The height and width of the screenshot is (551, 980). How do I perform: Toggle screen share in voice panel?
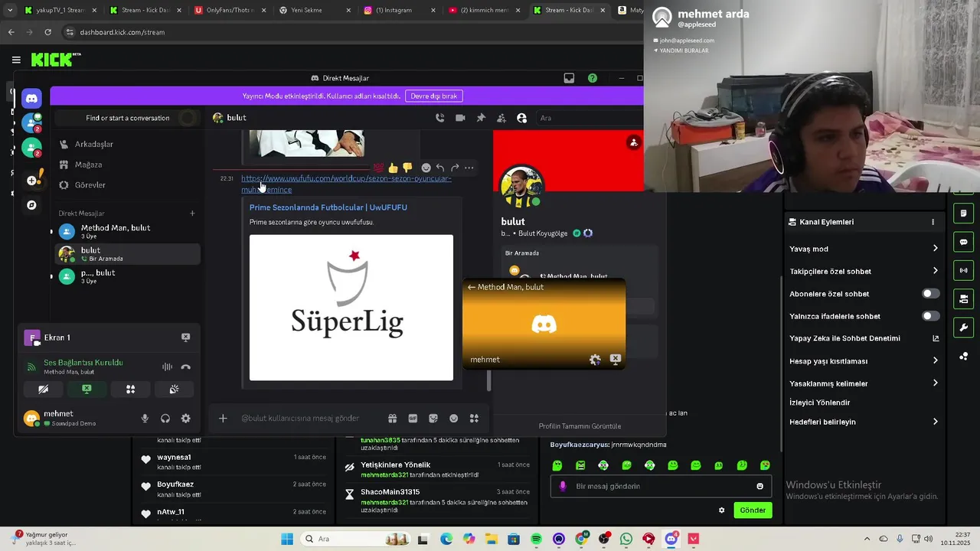87,390
